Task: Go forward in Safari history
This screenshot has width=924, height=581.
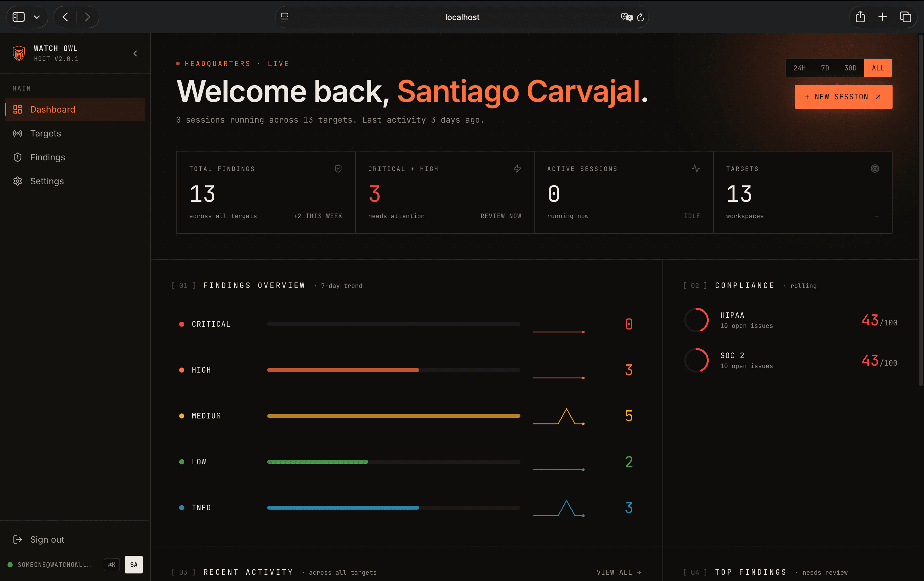Action: click(87, 17)
